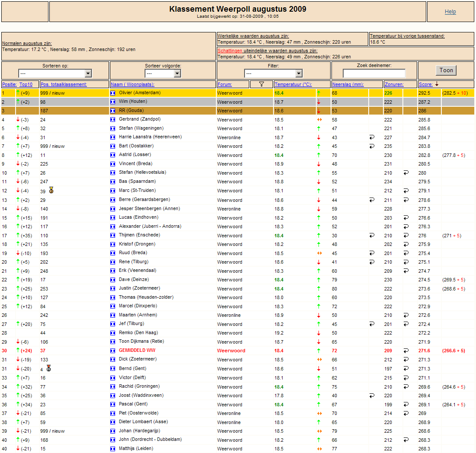The width and height of the screenshot is (476, 453).
Task: Sort by Naam (Woonplaats) column header
Action: (132, 84)
